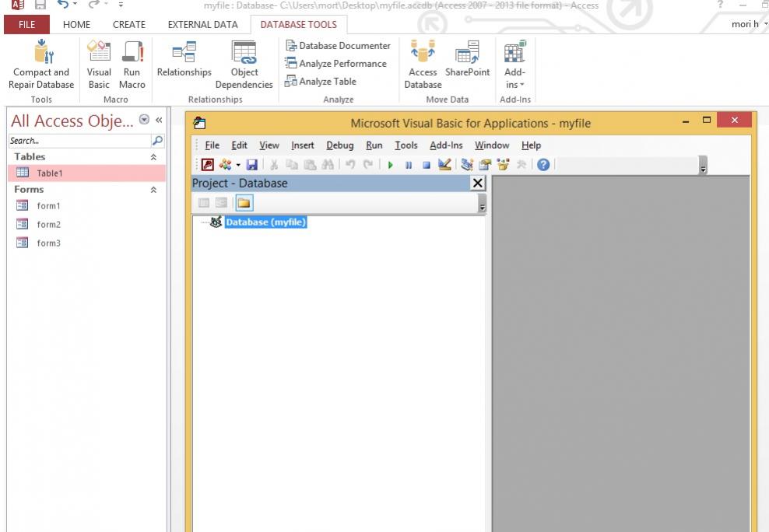Open Properties Window icon in VBA toolbar

(x=485, y=165)
